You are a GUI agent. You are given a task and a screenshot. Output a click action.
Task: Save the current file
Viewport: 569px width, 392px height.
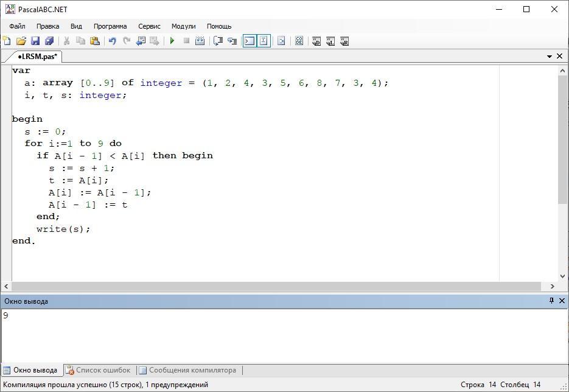35,41
